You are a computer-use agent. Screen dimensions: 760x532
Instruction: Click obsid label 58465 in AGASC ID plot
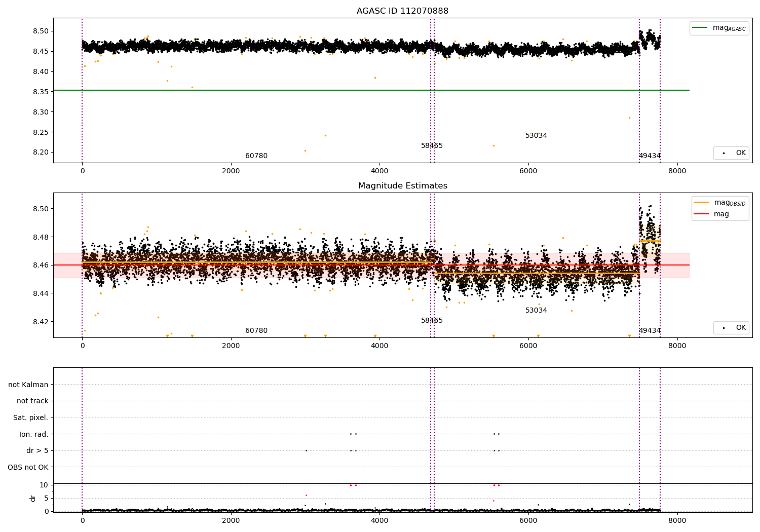coord(432,146)
